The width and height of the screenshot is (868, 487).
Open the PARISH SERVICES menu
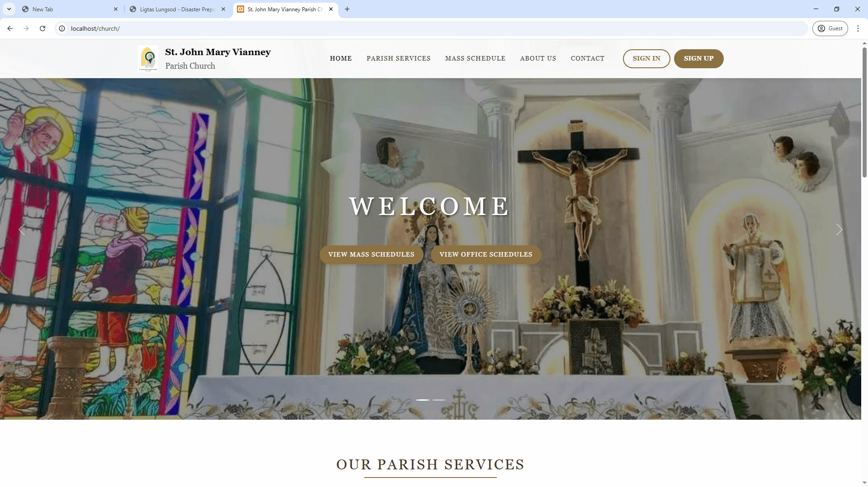click(398, 58)
